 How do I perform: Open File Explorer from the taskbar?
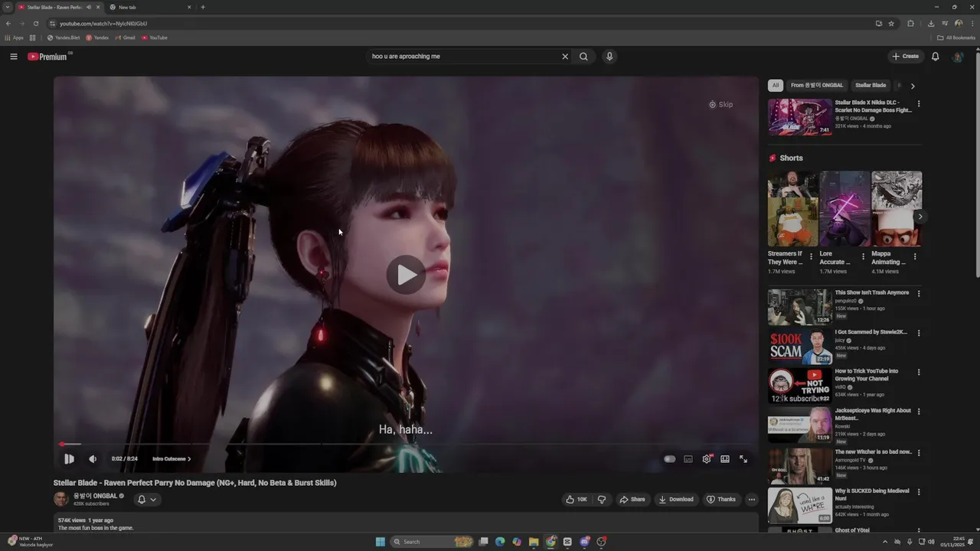coord(534,542)
